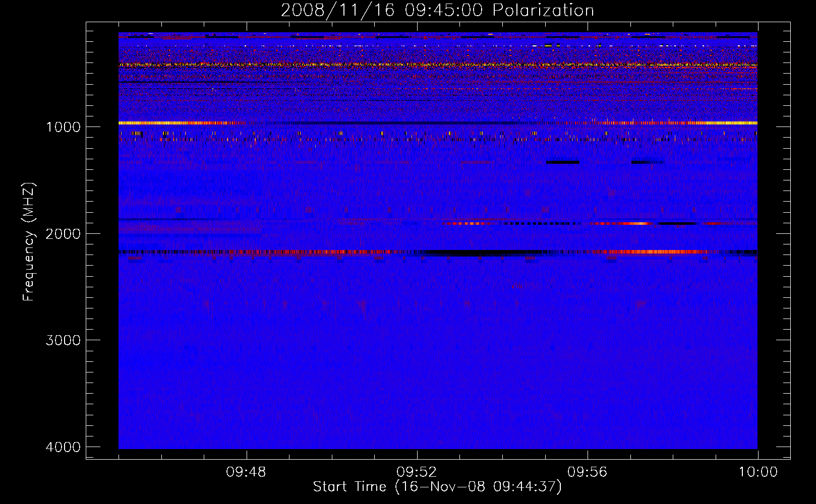Click the 3000 frequency tick label
Screen dimensions: 816x504
tap(63, 340)
